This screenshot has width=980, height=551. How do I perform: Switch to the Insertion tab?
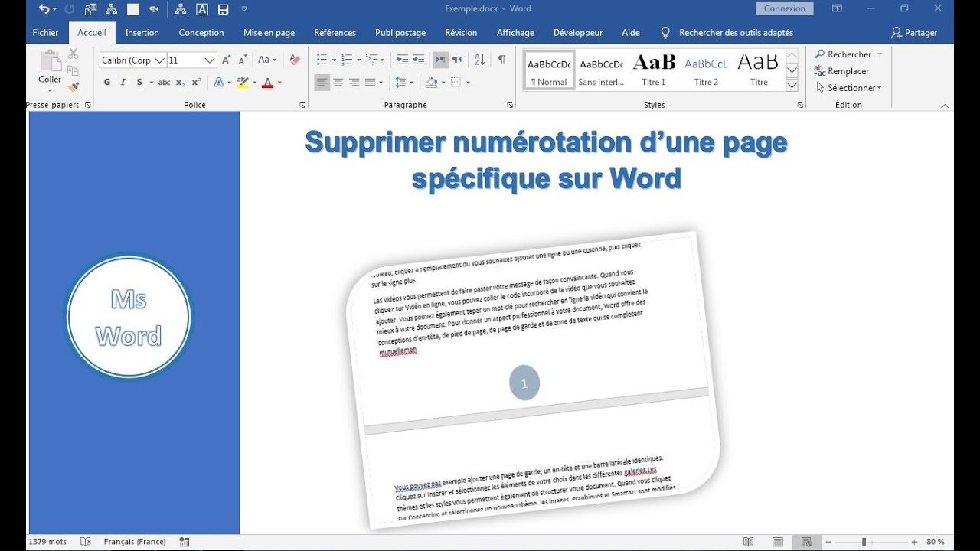pos(142,33)
